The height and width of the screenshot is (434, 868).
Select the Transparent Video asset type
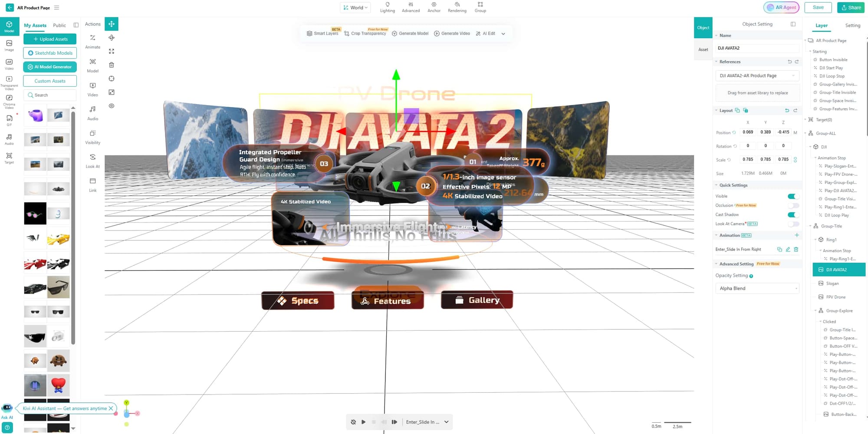point(9,82)
